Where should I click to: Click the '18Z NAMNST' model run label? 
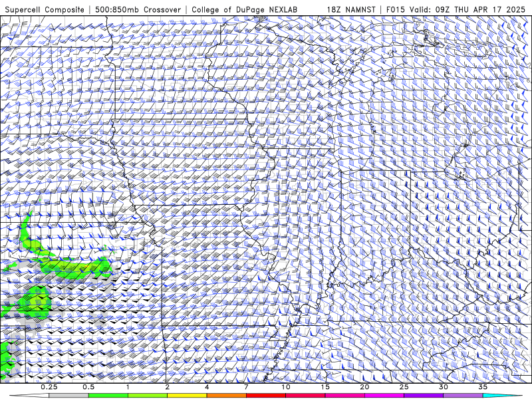pyautogui.click(x=351, y=10)
